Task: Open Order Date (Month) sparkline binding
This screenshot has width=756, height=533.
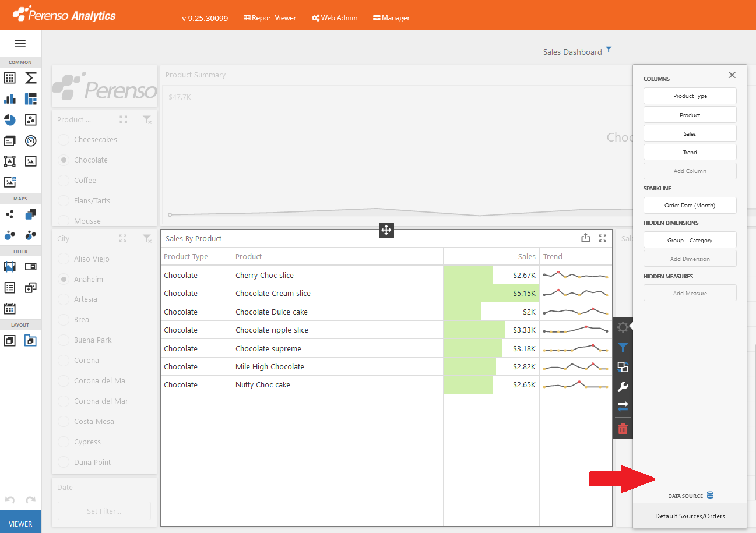Action: click(690, 205)
